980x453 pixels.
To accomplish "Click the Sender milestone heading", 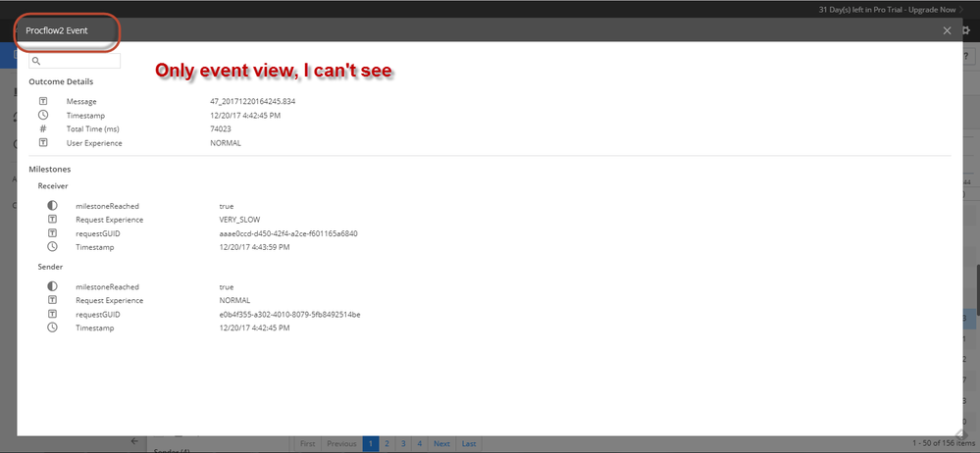I will pyautogui.click(x=51, y=267).
